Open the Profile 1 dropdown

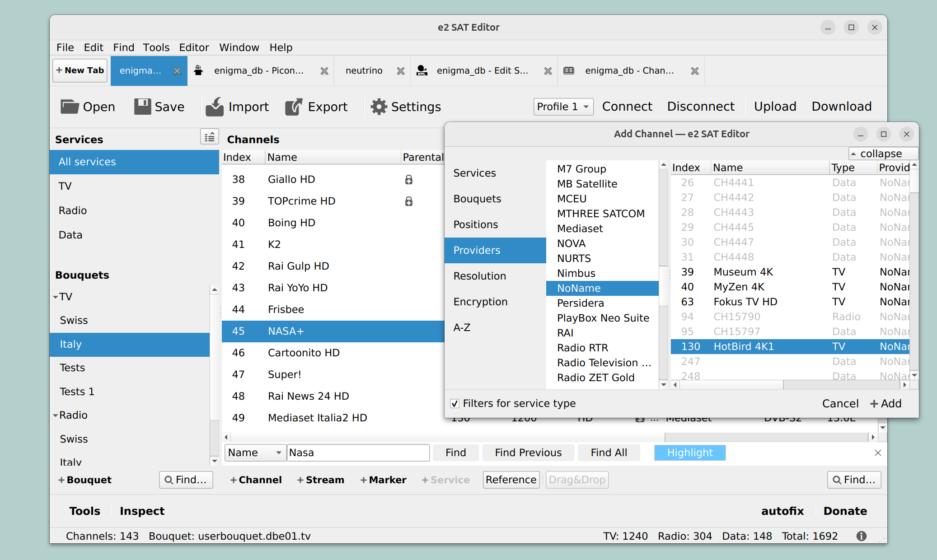[563, 107]
